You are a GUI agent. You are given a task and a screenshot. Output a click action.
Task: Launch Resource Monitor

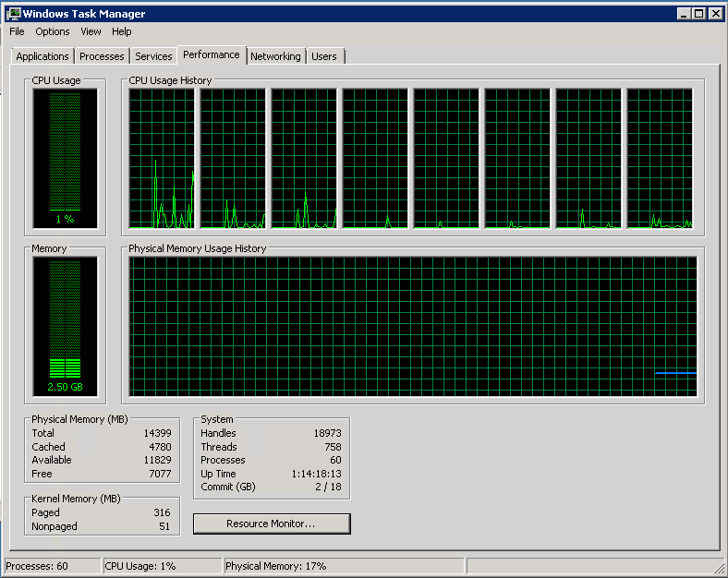[272, 524]
